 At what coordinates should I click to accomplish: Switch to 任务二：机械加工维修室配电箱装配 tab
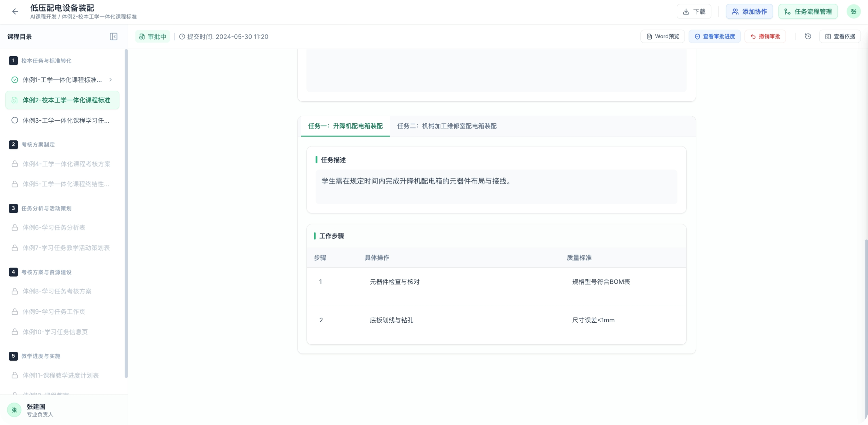coord(447,126)
